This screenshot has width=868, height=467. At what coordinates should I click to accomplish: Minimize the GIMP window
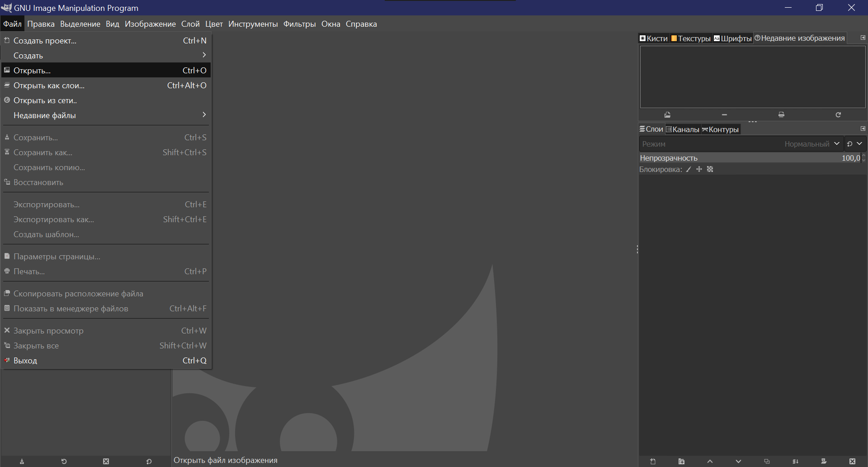788,8
